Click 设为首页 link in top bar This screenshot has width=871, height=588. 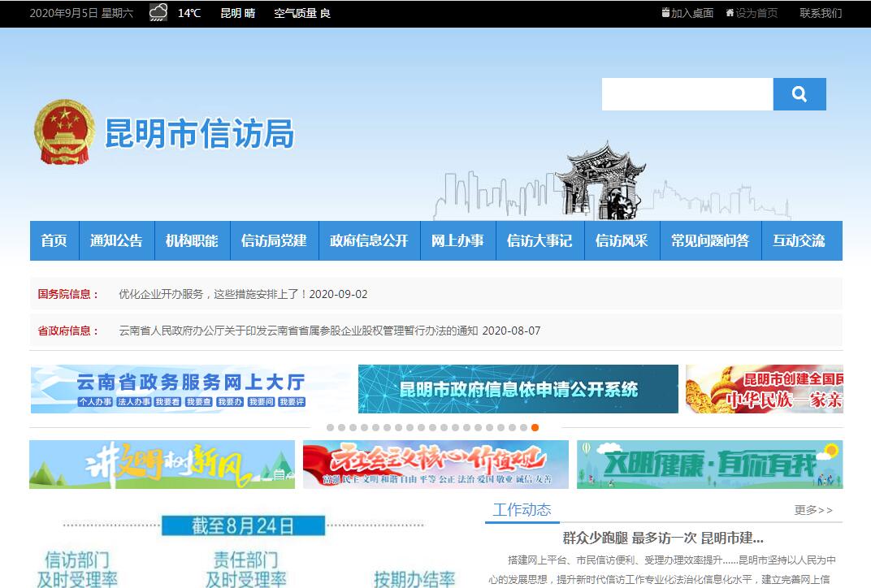click(752, 13)
